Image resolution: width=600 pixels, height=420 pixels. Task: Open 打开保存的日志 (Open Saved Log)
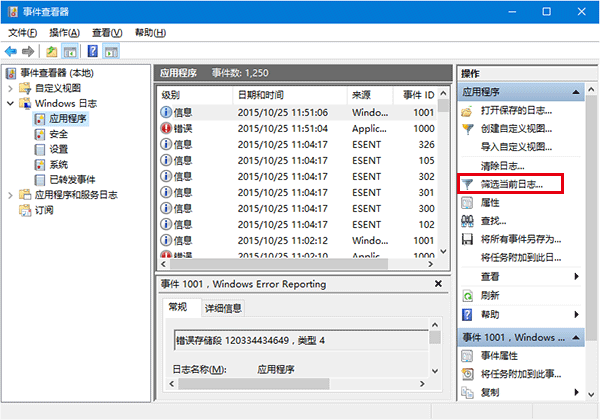(x=517, y=110)
